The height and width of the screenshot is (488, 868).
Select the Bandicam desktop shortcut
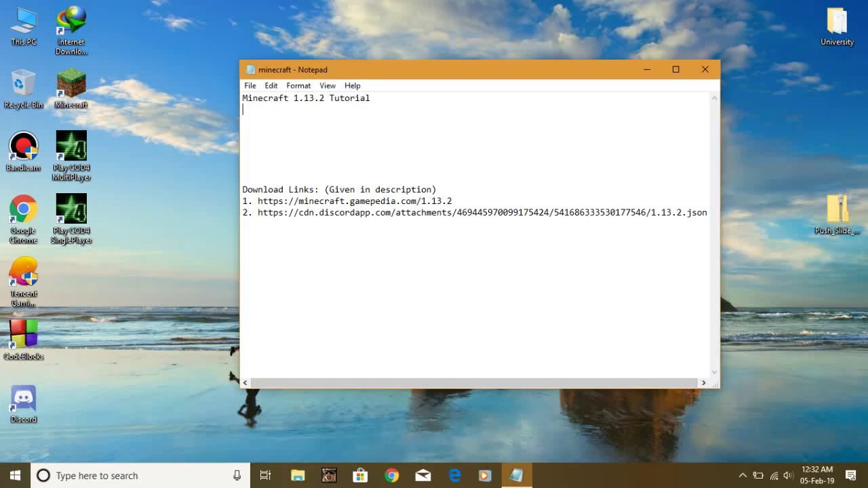(24, 152)
